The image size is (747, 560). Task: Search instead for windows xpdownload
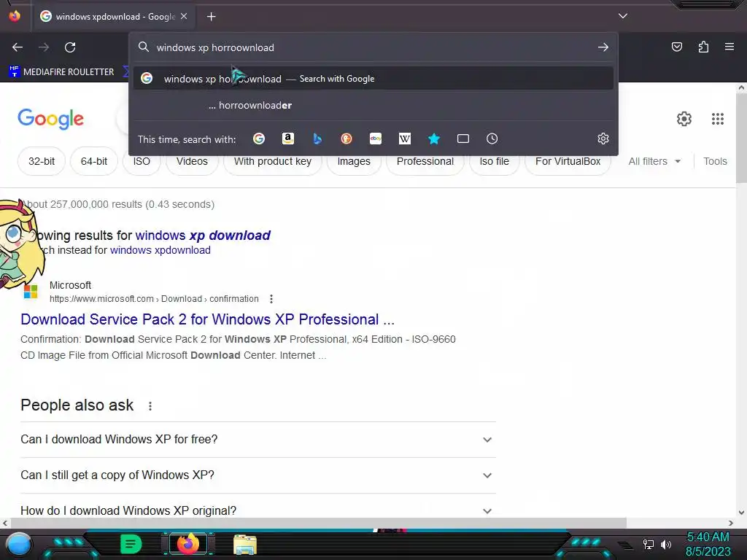[160, 250]
